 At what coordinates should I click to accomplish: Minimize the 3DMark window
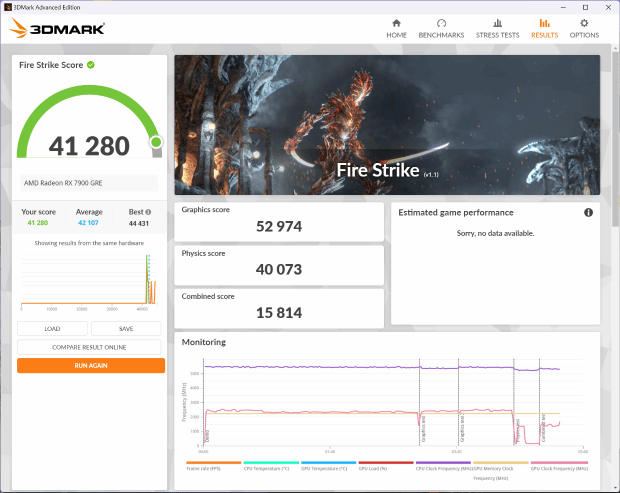tap(563, 8)
